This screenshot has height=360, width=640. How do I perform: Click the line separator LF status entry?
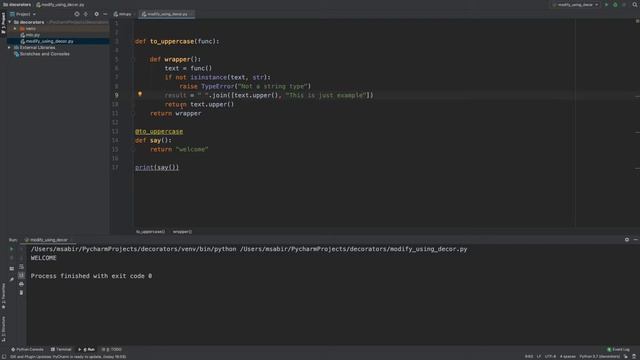(x=539, y=357)
